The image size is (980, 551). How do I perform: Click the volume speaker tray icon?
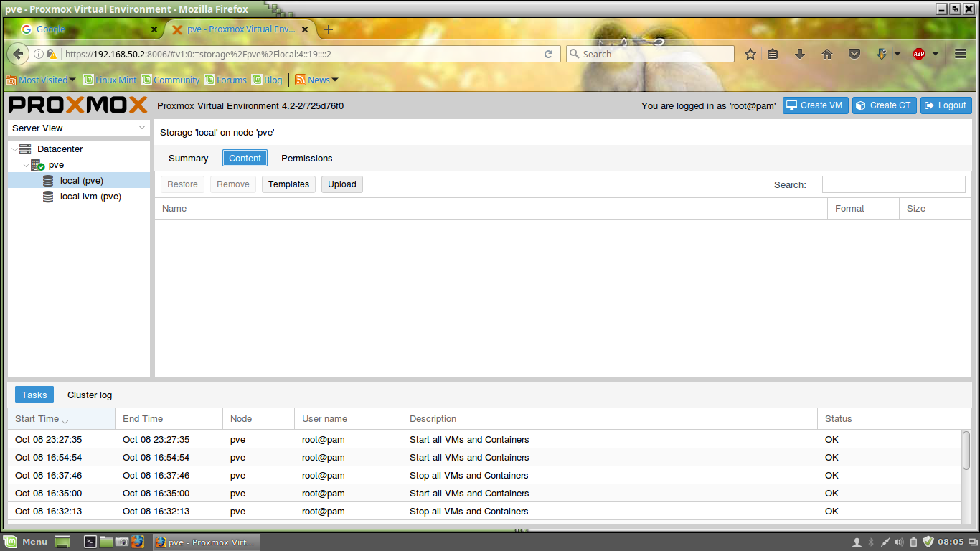tap(899, 542)
